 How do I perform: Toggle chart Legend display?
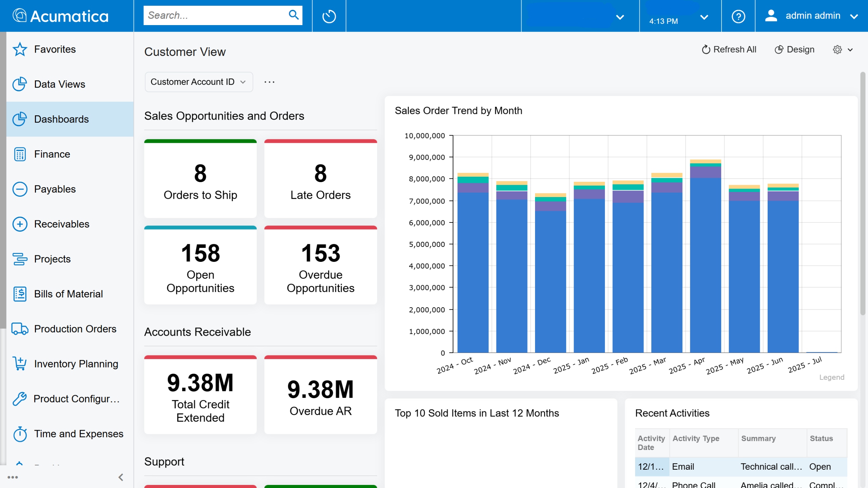(831, 377)
